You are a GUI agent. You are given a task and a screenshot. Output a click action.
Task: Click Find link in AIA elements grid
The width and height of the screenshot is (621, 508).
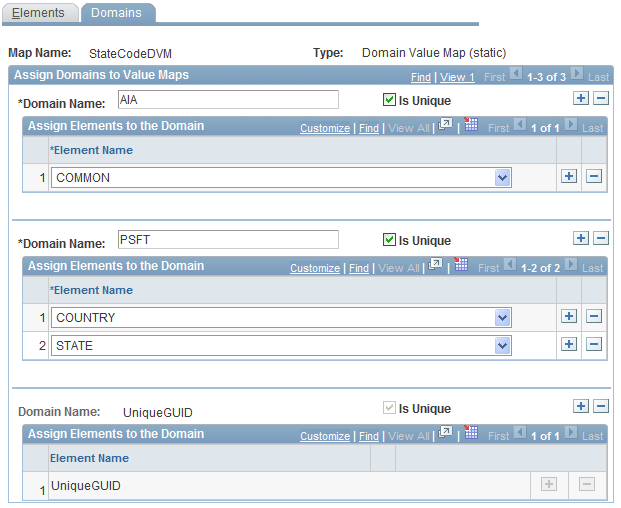tap(369, 128)
